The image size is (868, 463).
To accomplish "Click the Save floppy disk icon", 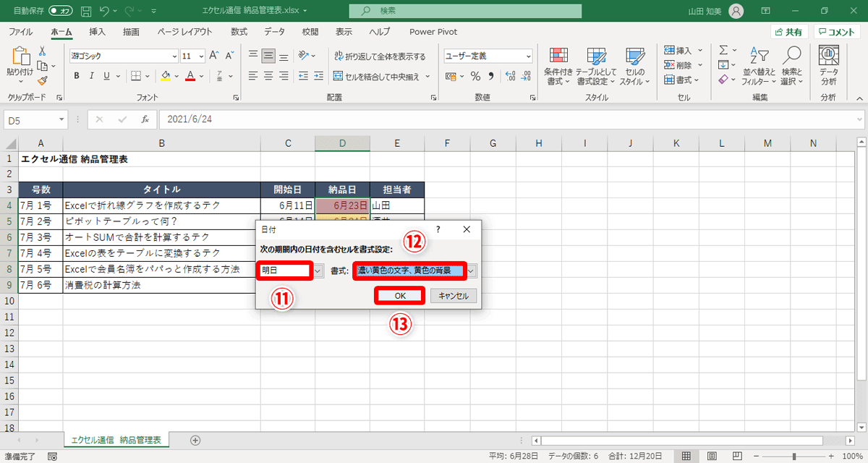I will 86,11.
